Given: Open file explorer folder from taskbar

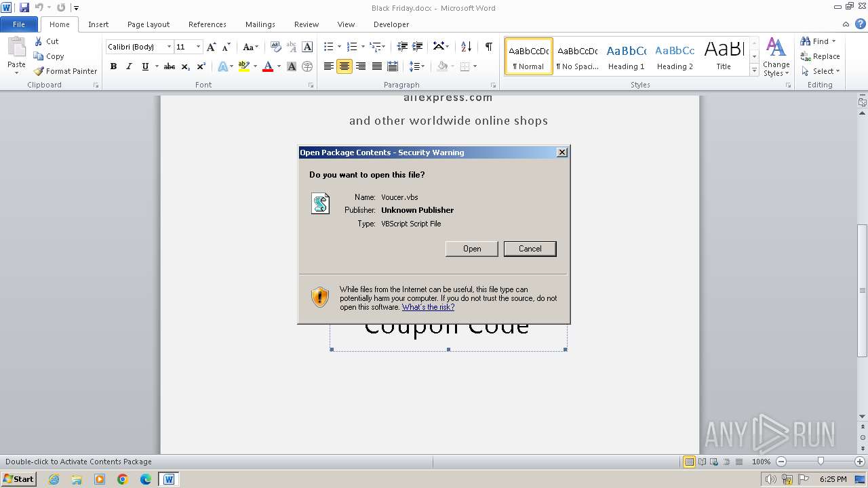Looking at the screenshot, I should (x=77, y=479).
